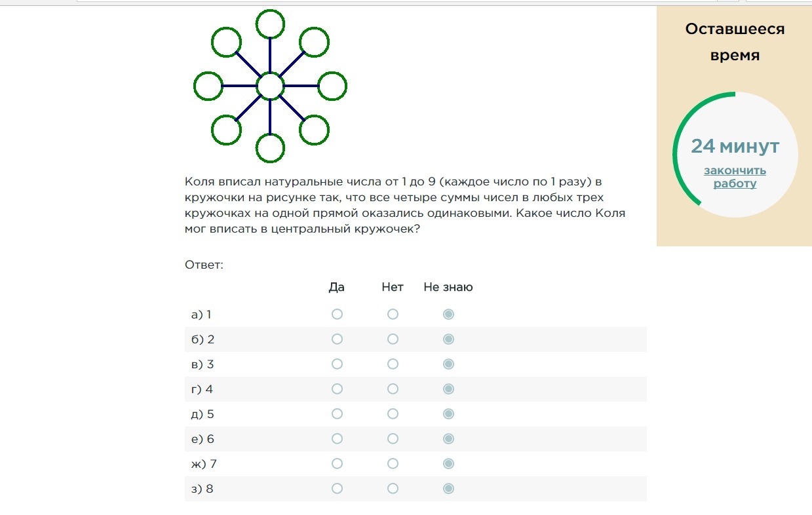Choose "Да" for answer в) 3
The width and height of the screenshot is (812, 515).
coord(337,364)
